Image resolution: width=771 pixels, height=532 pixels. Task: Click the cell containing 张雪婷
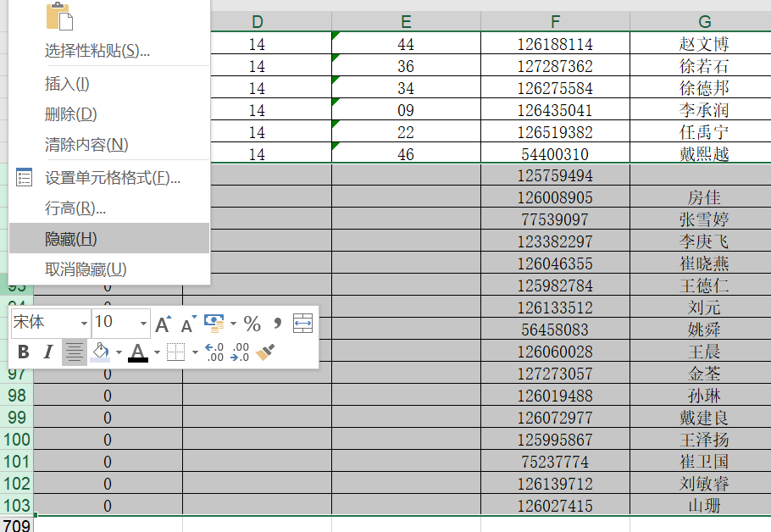701,219
